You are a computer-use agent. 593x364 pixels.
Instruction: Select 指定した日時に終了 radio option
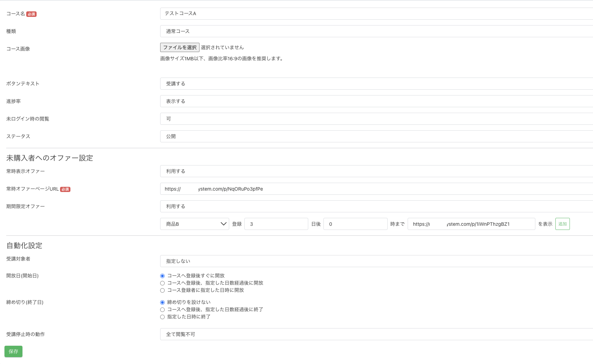[x=162, y=317]
